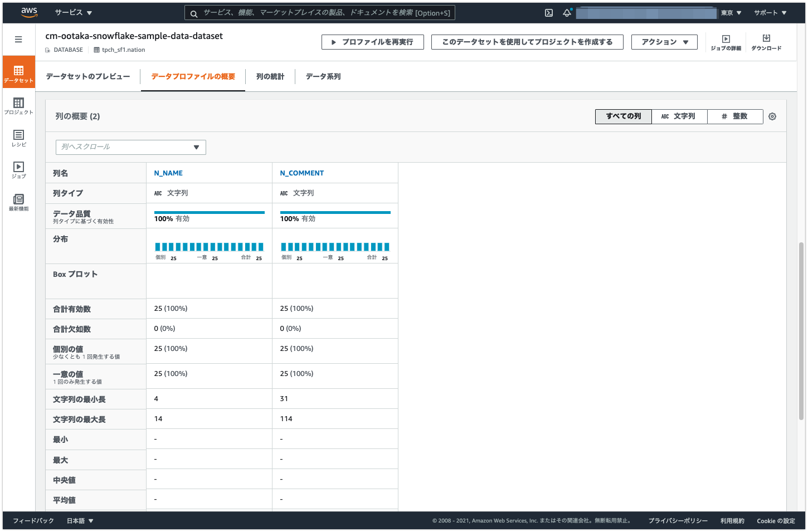Click the search bar at top
Screen dimensions: 808x532
tap(320, 12)
